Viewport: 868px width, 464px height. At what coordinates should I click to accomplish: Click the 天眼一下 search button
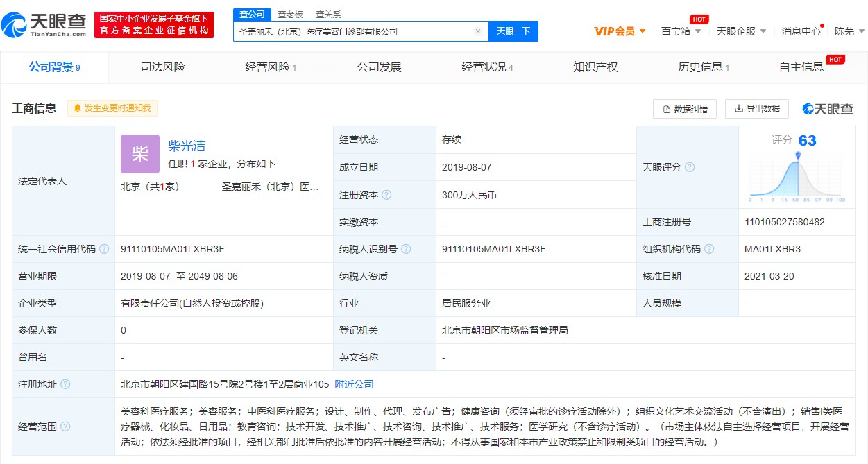click(x=513, y=31)
